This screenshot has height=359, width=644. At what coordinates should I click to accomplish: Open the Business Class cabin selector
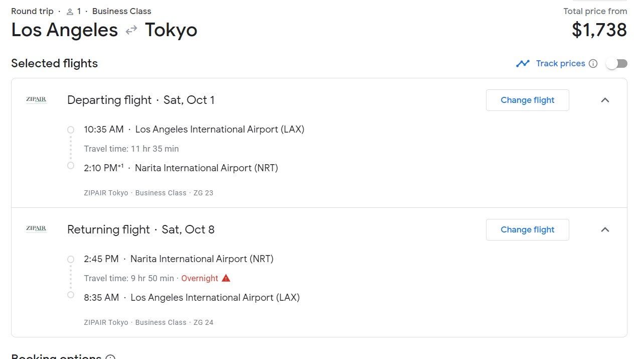[121, 11]
